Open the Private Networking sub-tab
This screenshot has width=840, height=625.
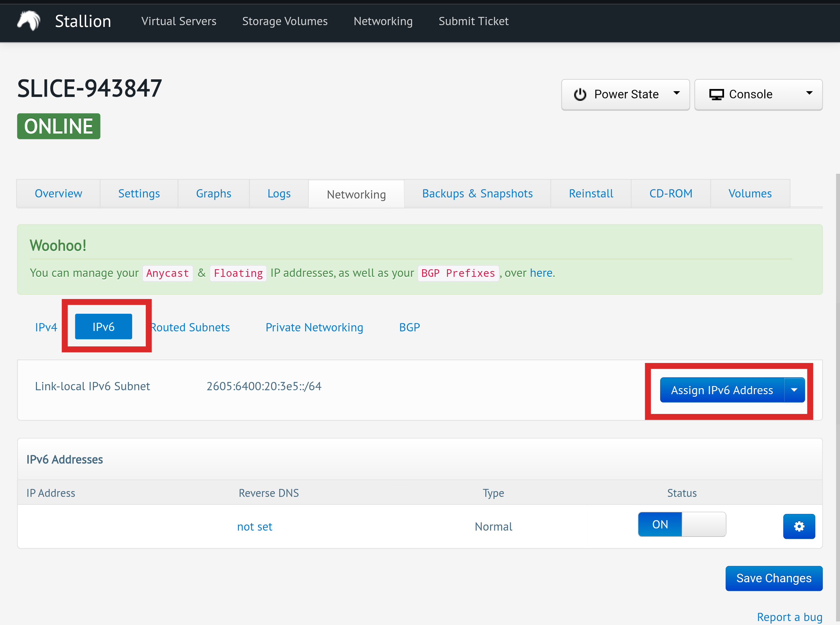314,327
